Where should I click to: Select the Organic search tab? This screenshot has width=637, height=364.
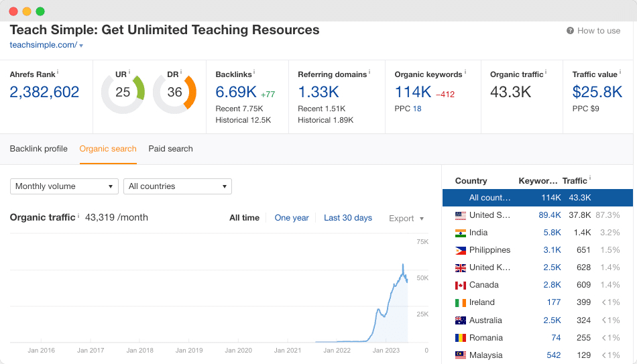click(x=108, y=149)
